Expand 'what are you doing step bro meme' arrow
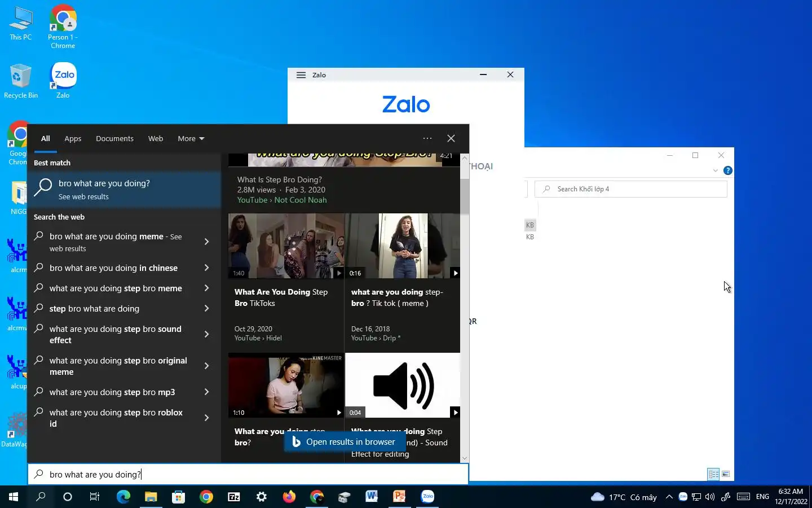 pos(206,288)
